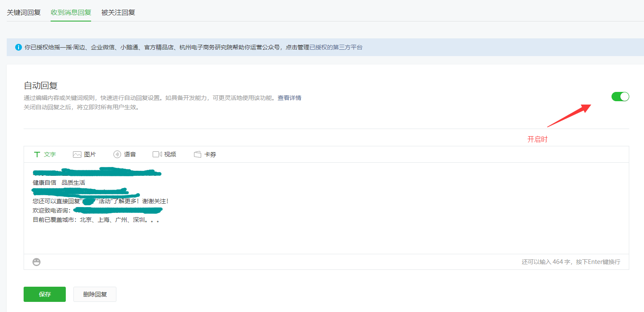This screenshot has height=312, width=644.
Task: Open the 查看详情 link
Action: (x=289, y=98)
